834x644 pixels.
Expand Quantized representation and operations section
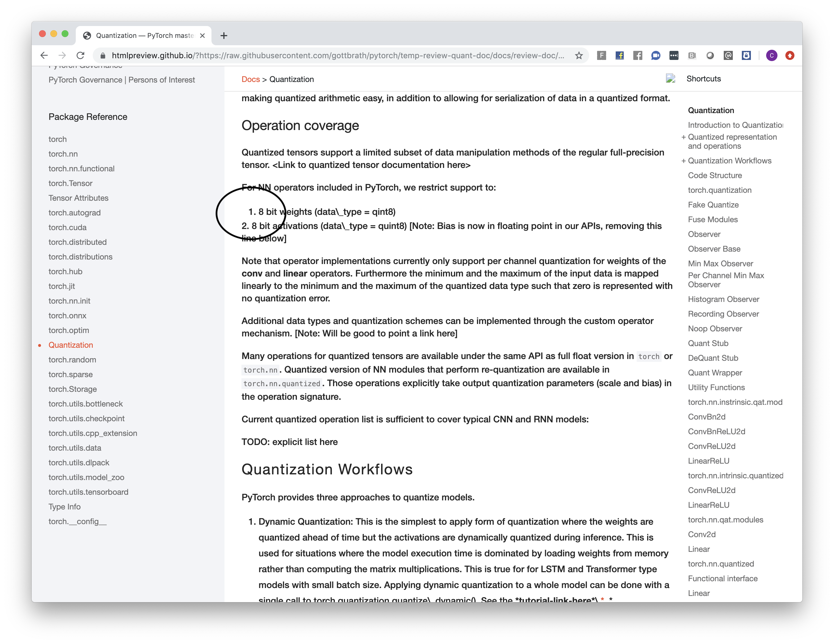click(684, 137)
